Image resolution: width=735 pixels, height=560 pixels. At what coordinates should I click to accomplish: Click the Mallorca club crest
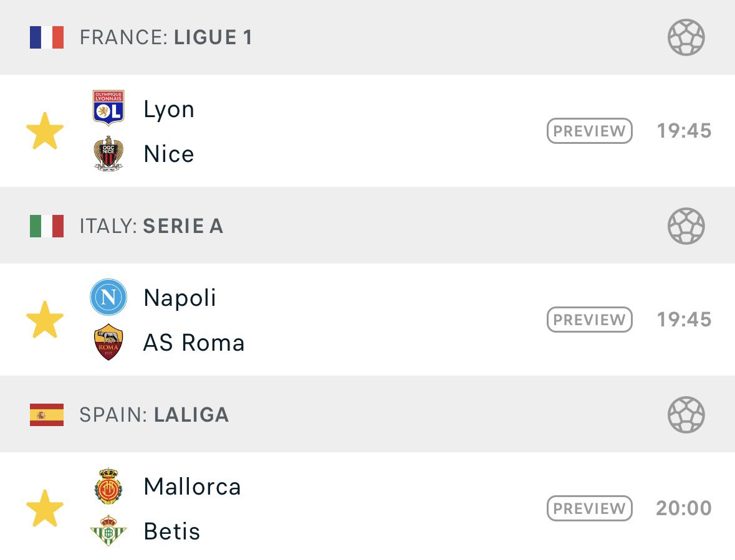(108, 486)
